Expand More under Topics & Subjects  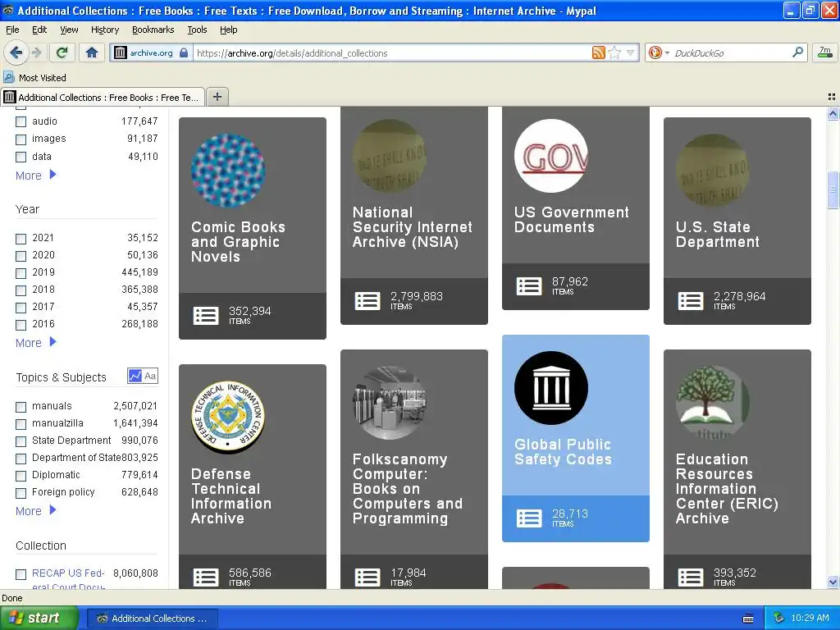click(x=36, y=510)
